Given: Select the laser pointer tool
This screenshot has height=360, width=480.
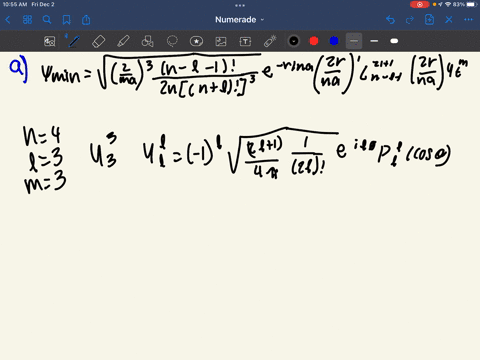Looking at the screenshot, I should [270, 41].
